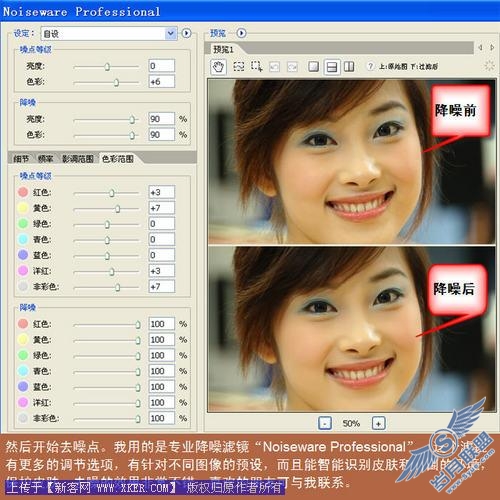Click the undo icon in preview toolbar
This screenshot has width=500, height=500.
tap(274, 67)
